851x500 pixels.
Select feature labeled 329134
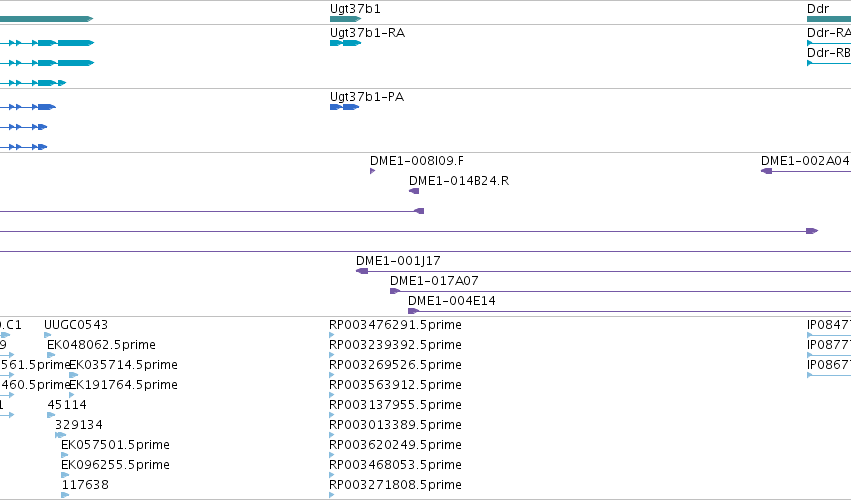point(79,425)
